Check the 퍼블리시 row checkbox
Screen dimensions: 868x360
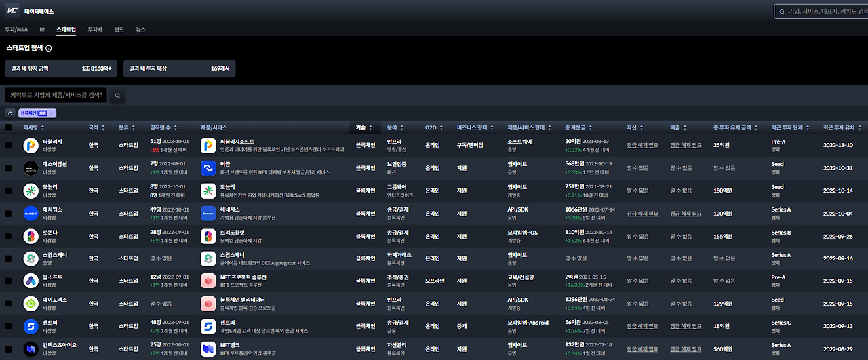click(8, 145)
